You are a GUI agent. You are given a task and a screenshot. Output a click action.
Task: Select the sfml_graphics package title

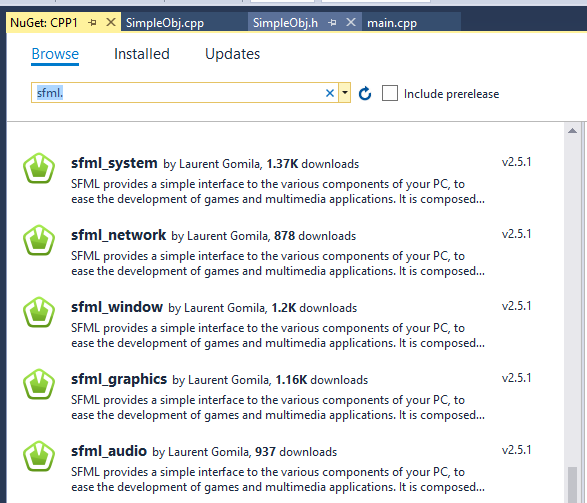tap(119, 379)
